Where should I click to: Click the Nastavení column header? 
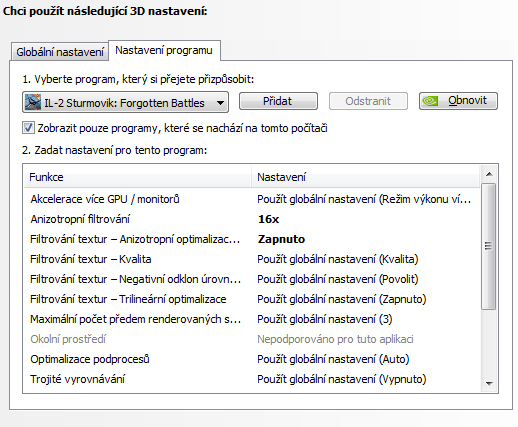(365, 177)
